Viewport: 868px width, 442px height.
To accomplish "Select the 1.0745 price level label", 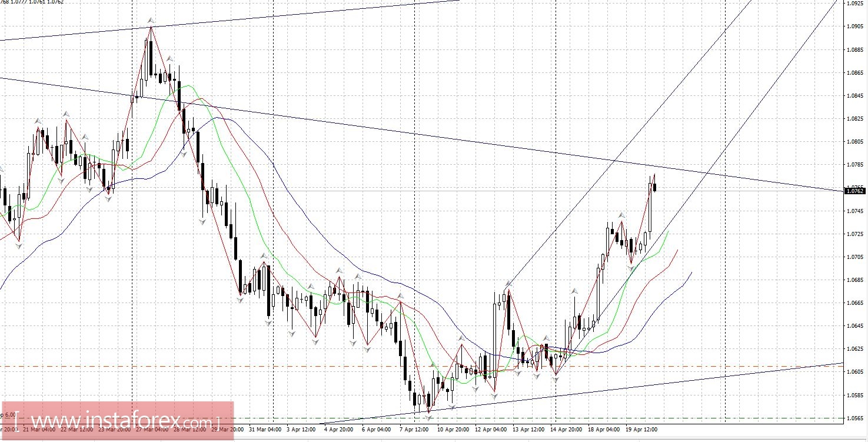I will click(855, 211).
